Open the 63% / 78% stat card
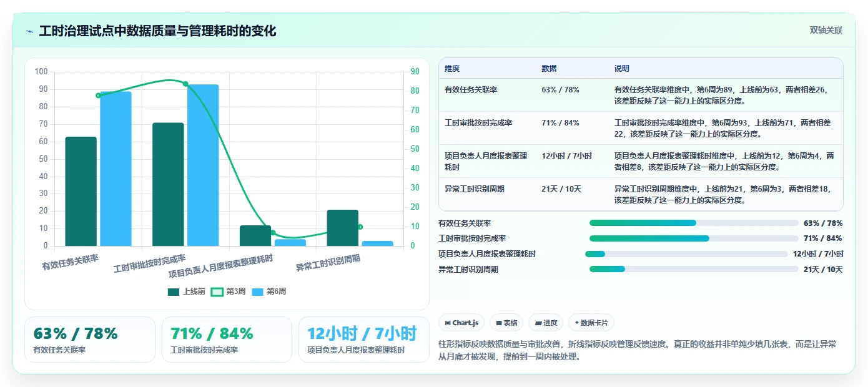Viewport: 868px width, 387px height. pyautogui.click(x=90, y=340)
